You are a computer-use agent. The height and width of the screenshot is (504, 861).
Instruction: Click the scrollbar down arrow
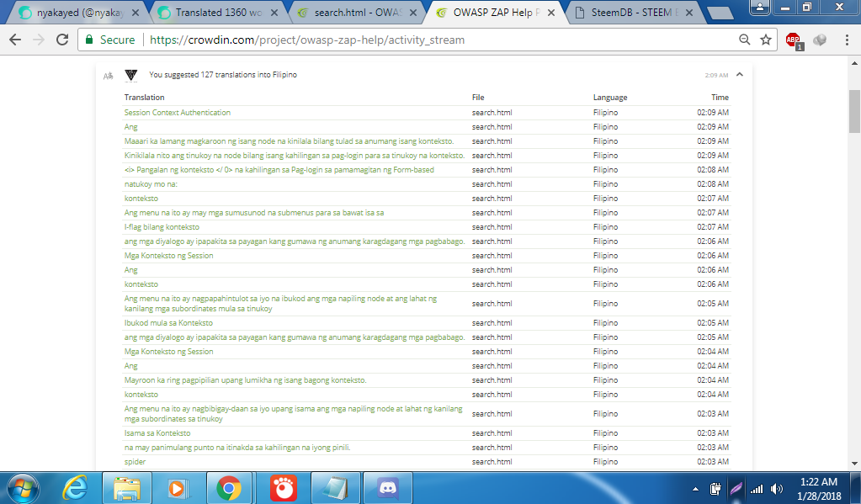(x=854, y=464)
